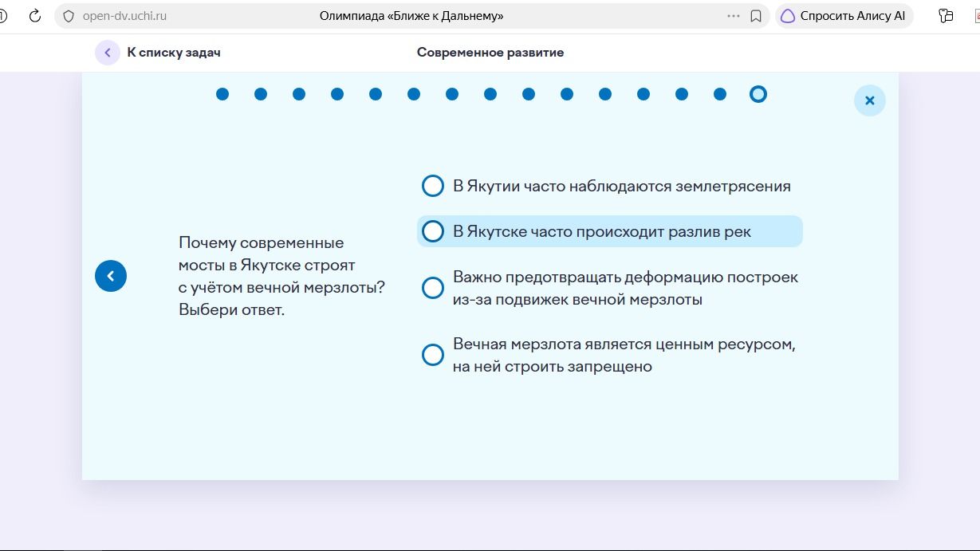Click the back chevron beside К списку задач
This screenshot has width=980, height=551.
(108, 53)
